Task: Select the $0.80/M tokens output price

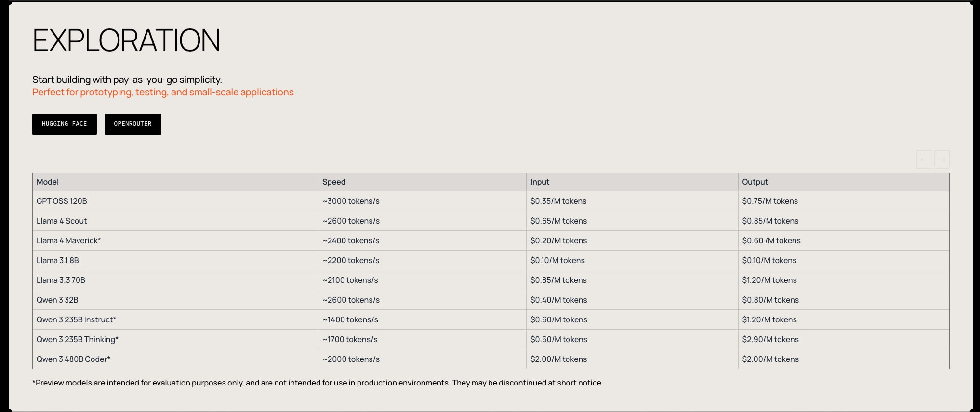Action: [770, 300]
